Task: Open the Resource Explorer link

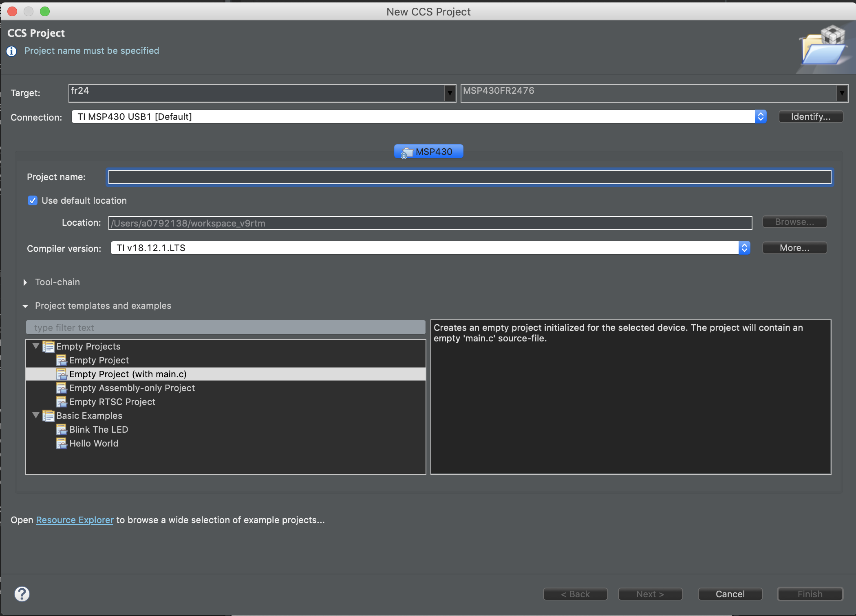Action: click(x=75, y=520)
